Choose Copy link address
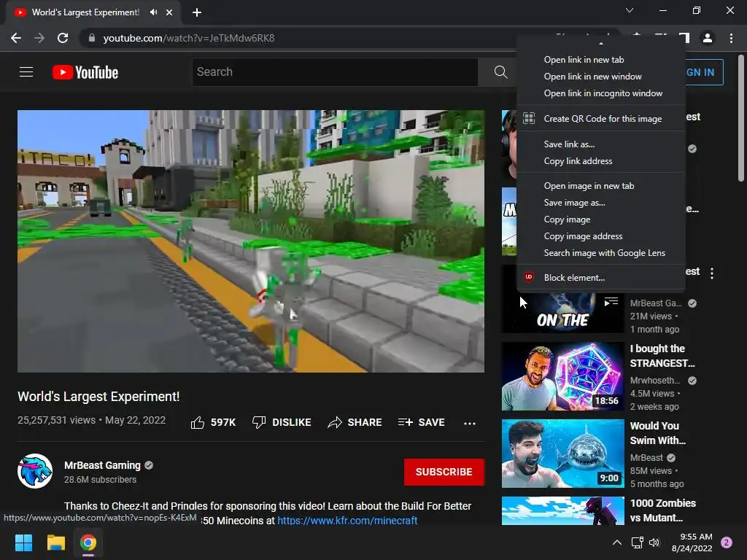747x560 pixels. pyautogui.click(x=601, y=161)
